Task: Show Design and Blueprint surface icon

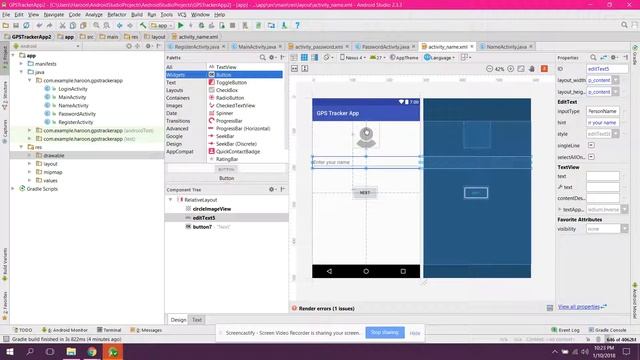Action: 315,58
